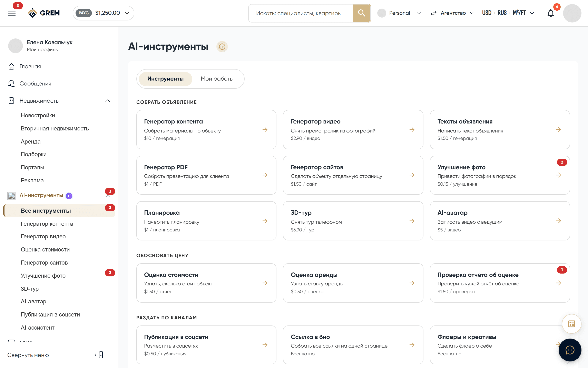Open the Проверка отчёта об оценке card
This screenshot has width=588, height=368.
pyautogui.click(x=500, y=283)
